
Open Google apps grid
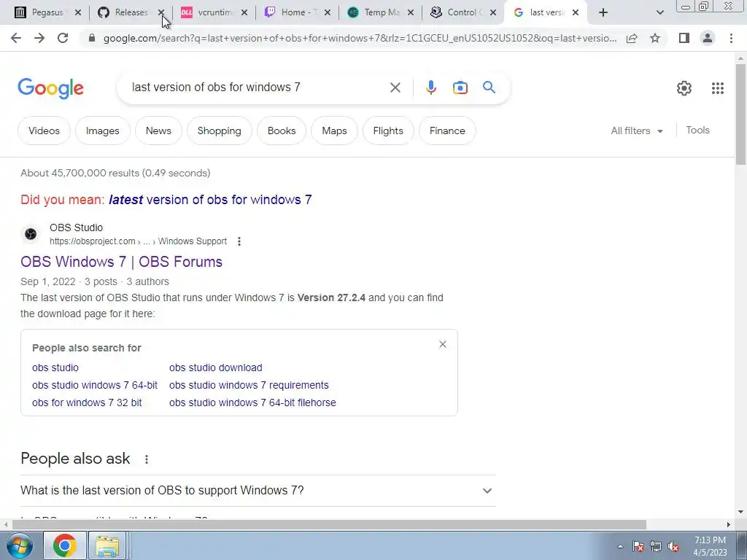coord(718,88)
